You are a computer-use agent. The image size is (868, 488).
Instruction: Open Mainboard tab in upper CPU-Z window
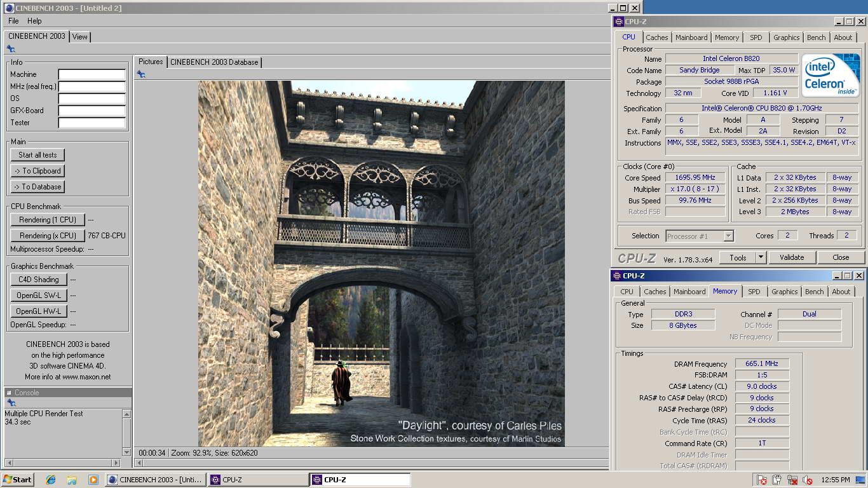[x=691, y=37]
